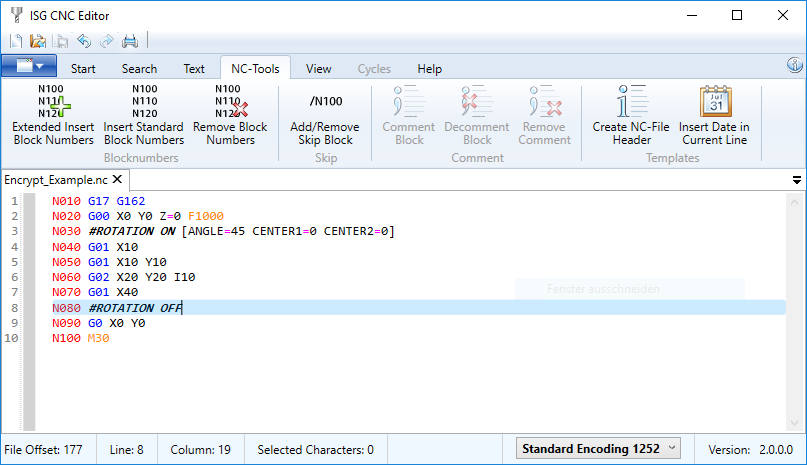Click the Comment Block tool

coord(409,115)
